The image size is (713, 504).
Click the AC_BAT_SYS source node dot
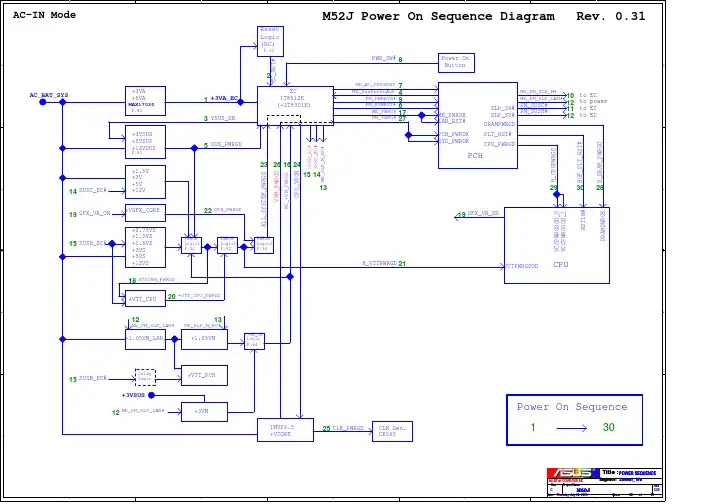coord(43,102)
